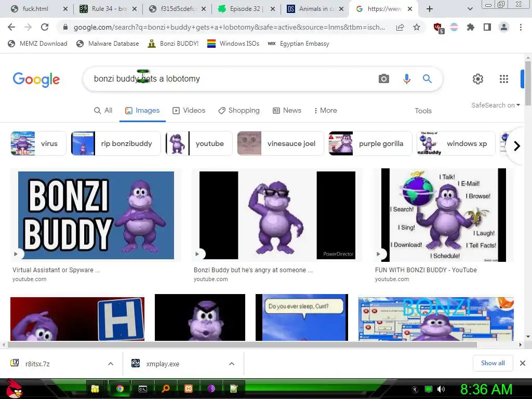Open the Google apps grid
The image size is (532, 399).
[504, 79]
